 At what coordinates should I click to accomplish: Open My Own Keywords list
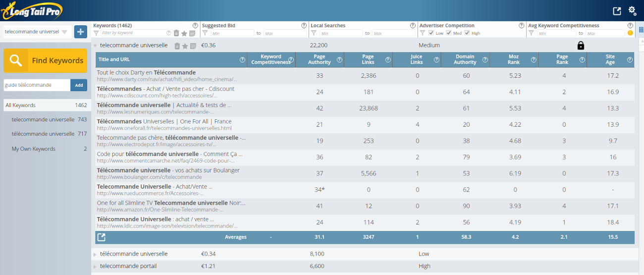click(33, 149)
